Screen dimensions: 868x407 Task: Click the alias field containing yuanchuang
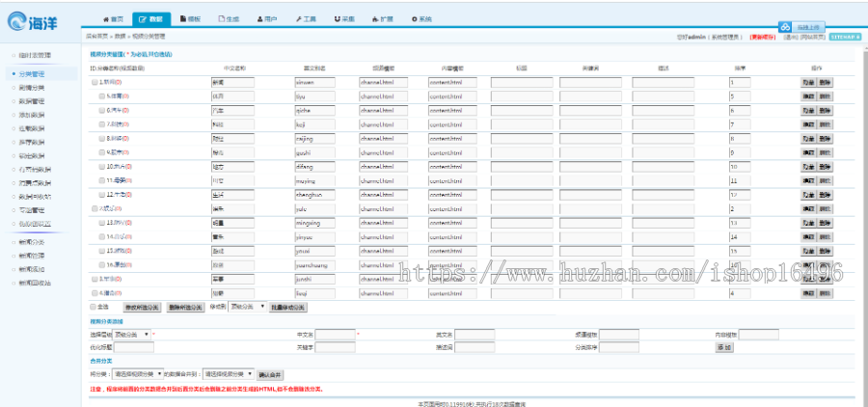[x=315, y=265]
